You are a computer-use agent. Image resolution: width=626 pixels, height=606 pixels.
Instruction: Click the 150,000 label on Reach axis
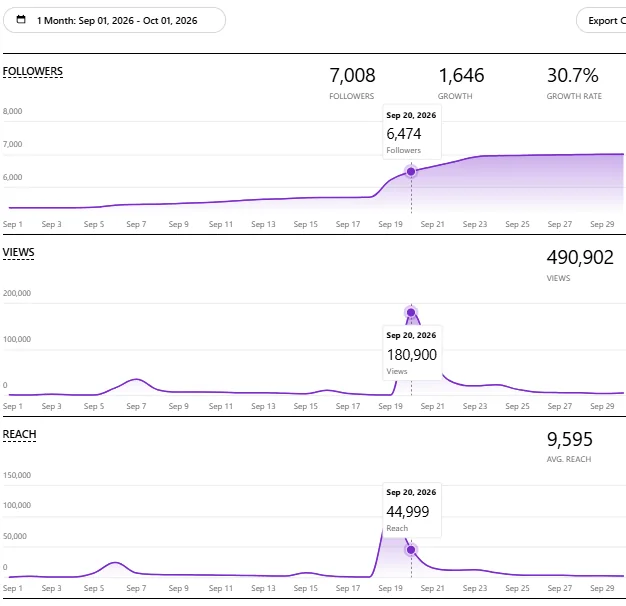click(x=17, y=475)
